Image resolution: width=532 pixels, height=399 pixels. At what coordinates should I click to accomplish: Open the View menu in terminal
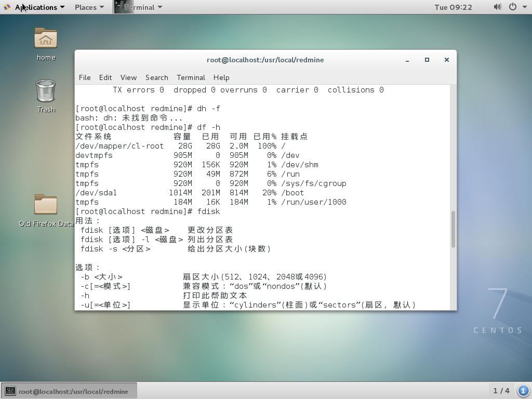point(128,77)
